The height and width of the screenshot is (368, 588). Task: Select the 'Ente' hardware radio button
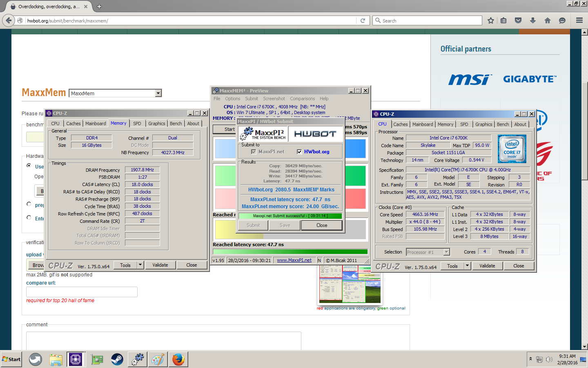pos(29,218)
